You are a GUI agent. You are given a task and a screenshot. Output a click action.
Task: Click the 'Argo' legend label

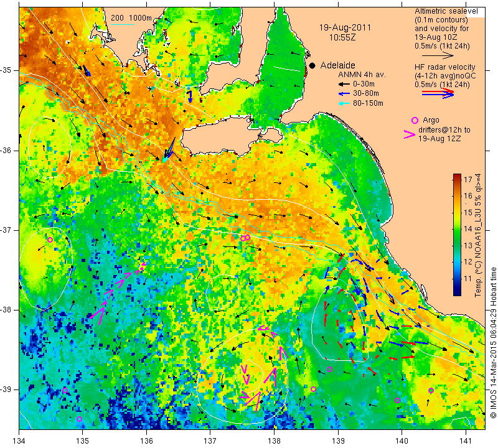[x=431, y=120]
